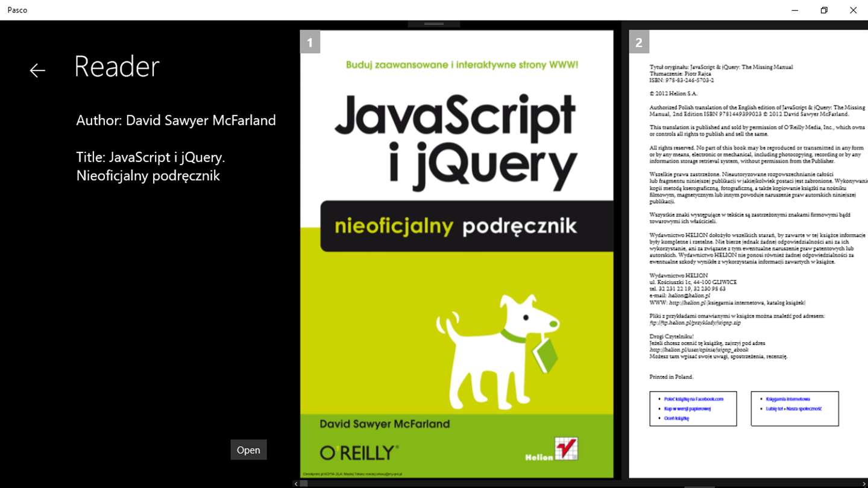This screenshot has width=868, height=488.
Task: Open the 'Księgarnia internetowa' blue link
Action: pos(788,399)
